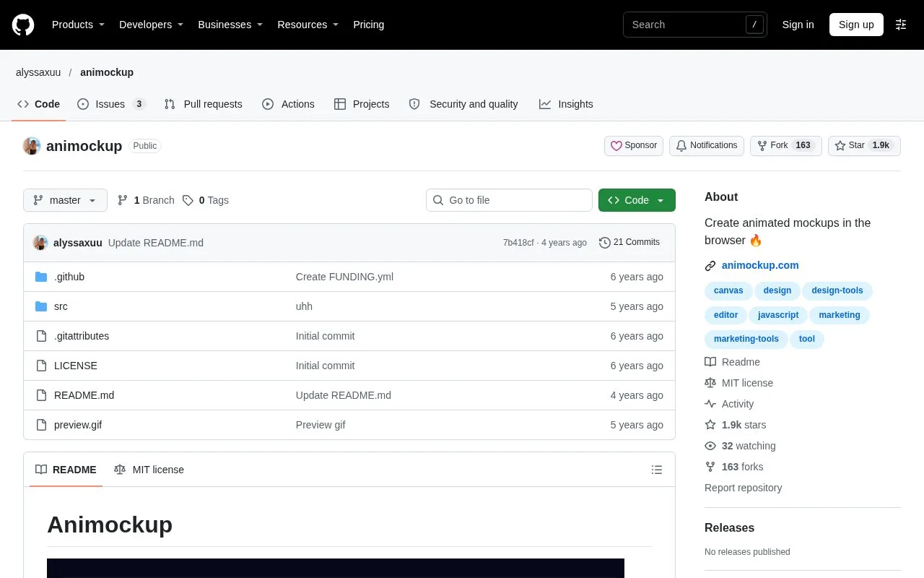The height and width of the screenshot is (578, 924).
Task: Open the appearance settings icon in header
Action: click(901, 25)
